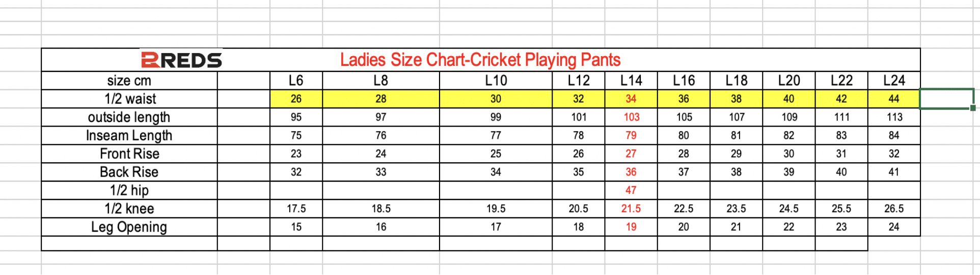Screen dimensions: 980x275
Task: Select the Ladies Size Chart title text
Action: 480,60
